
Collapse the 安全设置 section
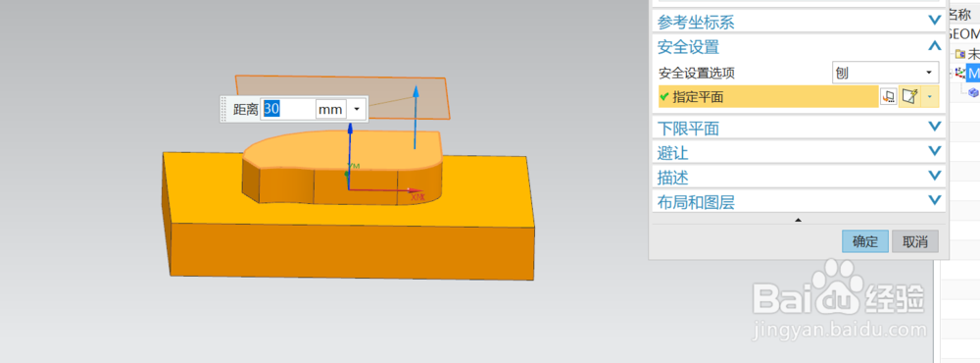pyautogui.click(x=799, y=46)
